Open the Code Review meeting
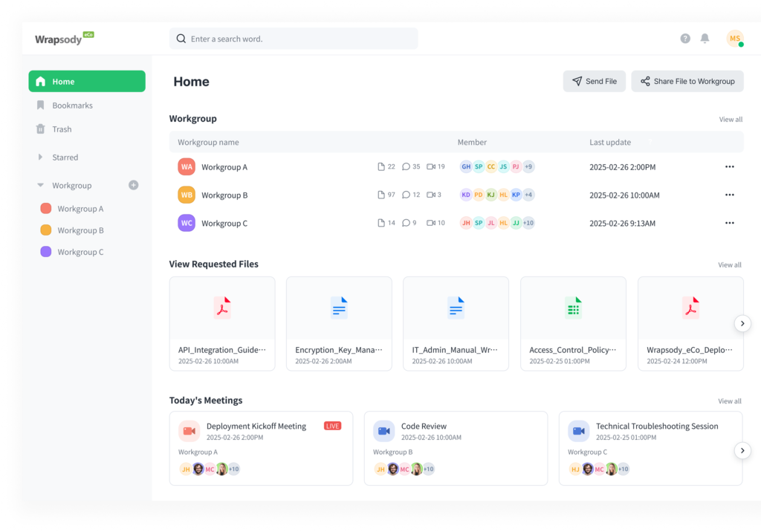Viewport: 761px width, 532px height. 456,449
